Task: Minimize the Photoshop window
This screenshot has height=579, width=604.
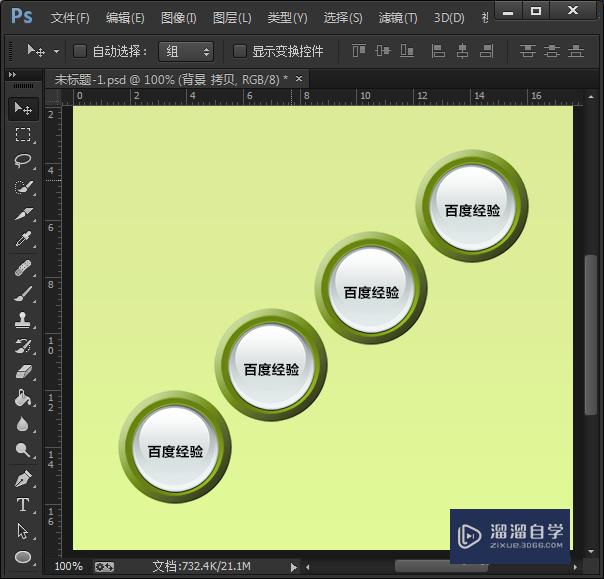Action: [508, 11]
